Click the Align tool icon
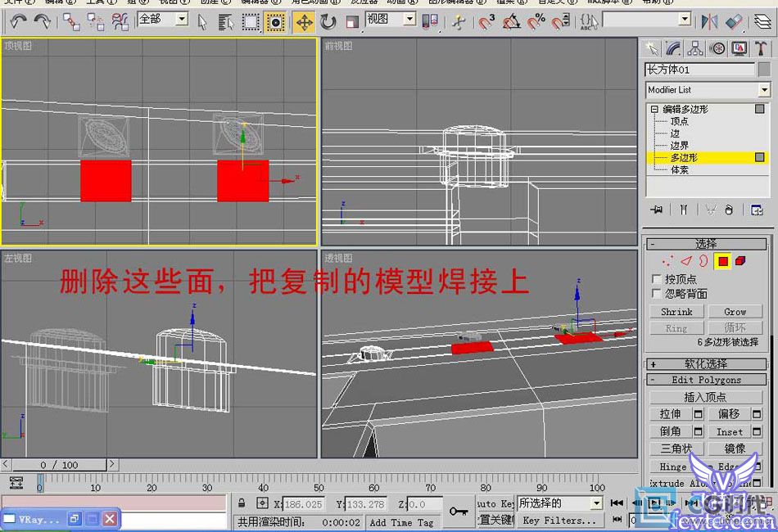This screenshot has height=532, width=778. (x=734, y=22)
